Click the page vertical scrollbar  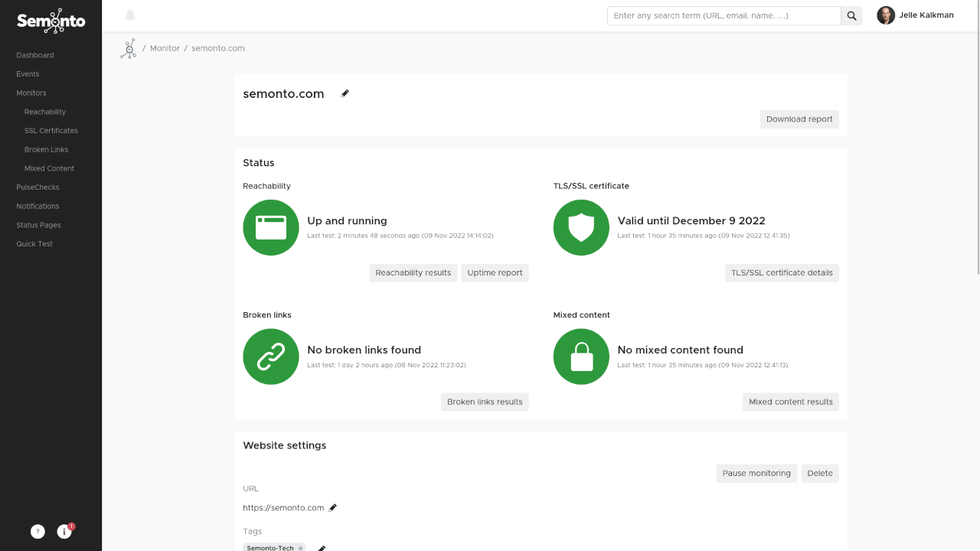(977, 138)
